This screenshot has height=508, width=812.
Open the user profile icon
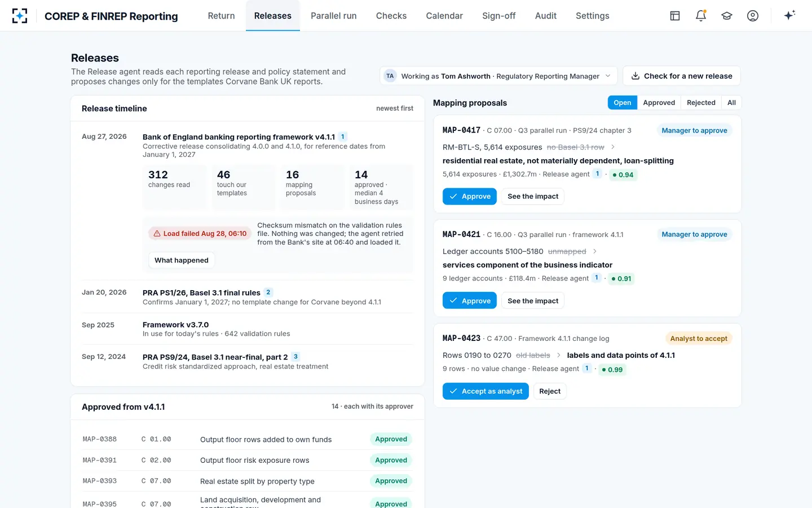coord(753,16)
